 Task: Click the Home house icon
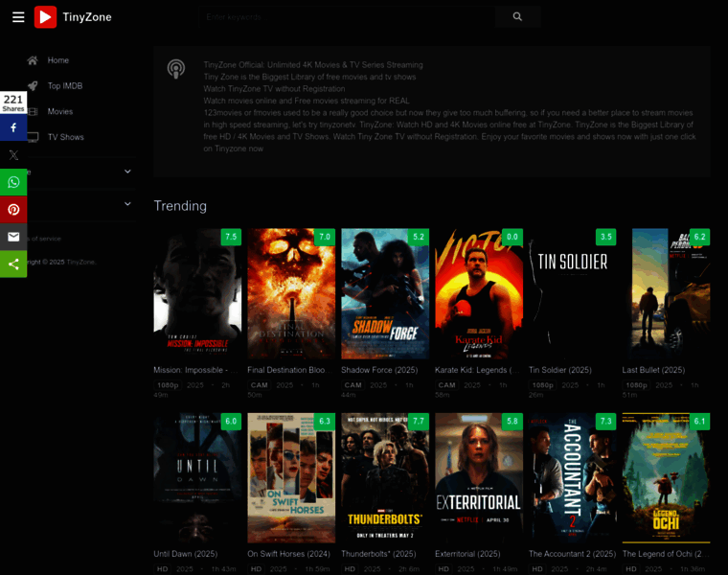[33, 60]
